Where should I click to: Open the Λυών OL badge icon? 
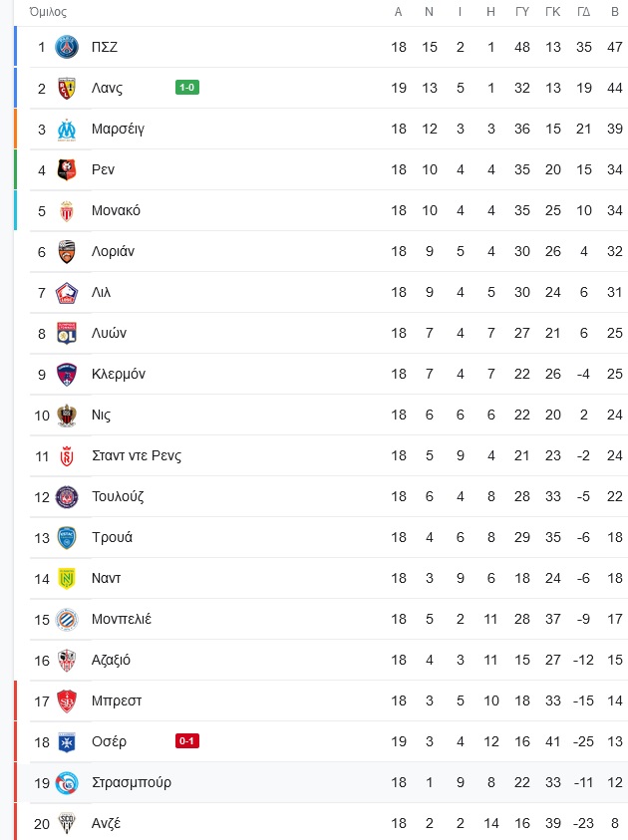[x=67, y=333]
